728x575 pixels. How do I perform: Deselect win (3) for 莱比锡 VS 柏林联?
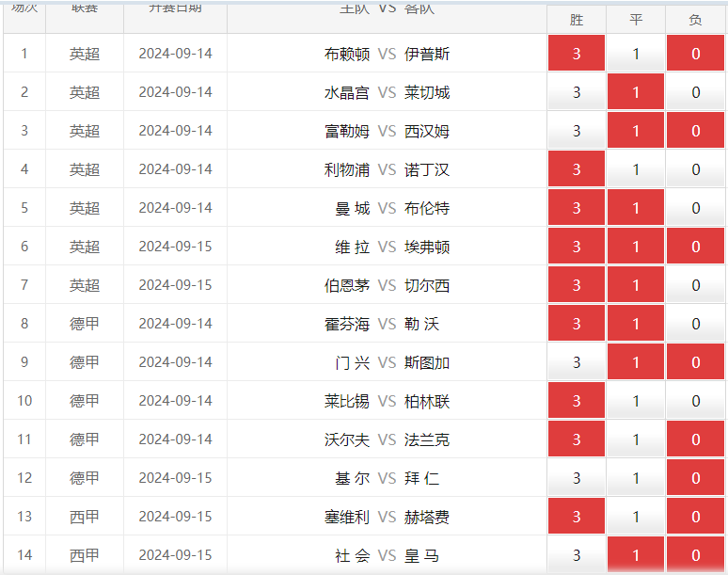(x=577, y=400)
